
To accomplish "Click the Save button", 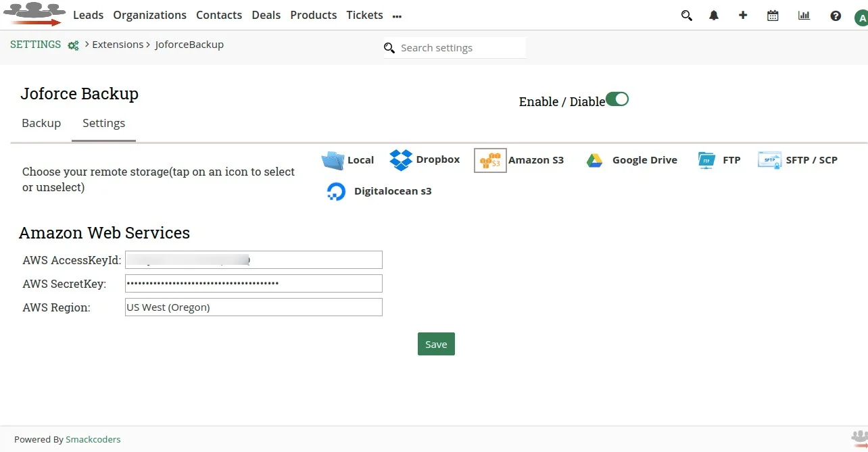I will [x=436, y=344].
